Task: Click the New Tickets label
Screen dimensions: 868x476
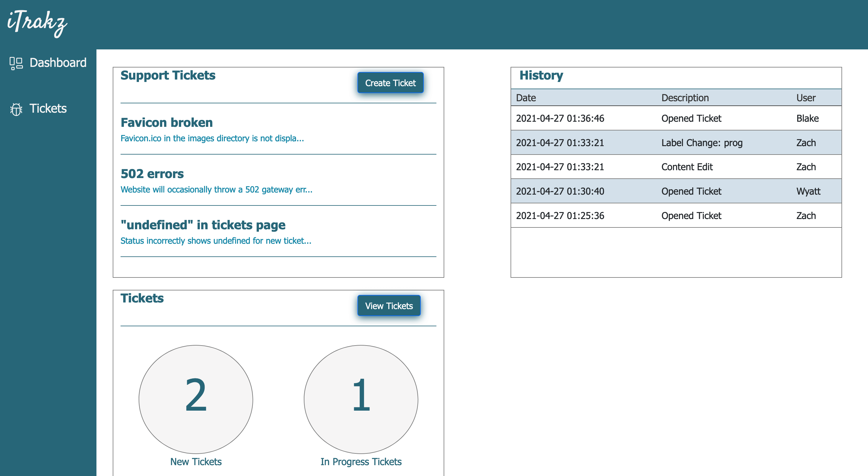Action: pos(196,462)
